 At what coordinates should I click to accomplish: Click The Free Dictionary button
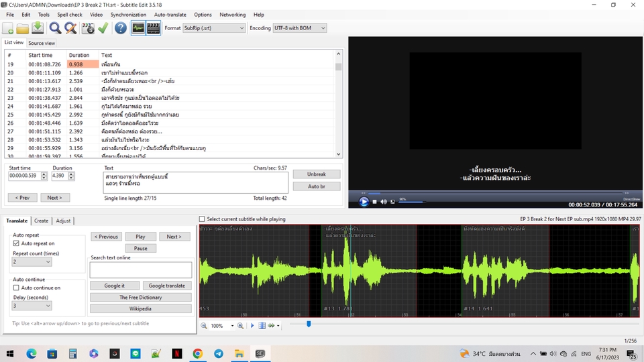140,297
